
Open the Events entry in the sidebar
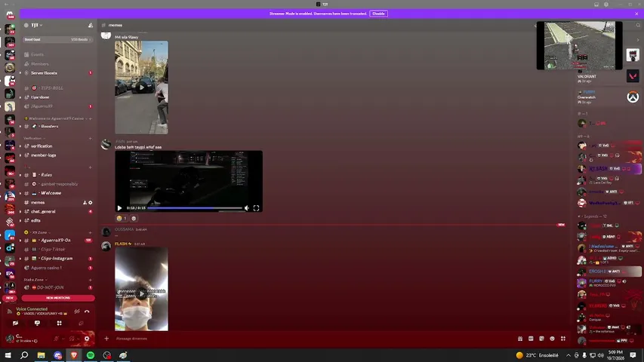tap(37, 54)
